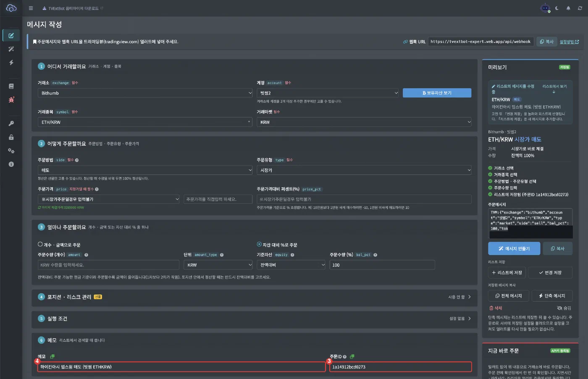Screen dimensions: 588x379
Task: Click the 삭제 delete link
Action: [x=496, y=308]
